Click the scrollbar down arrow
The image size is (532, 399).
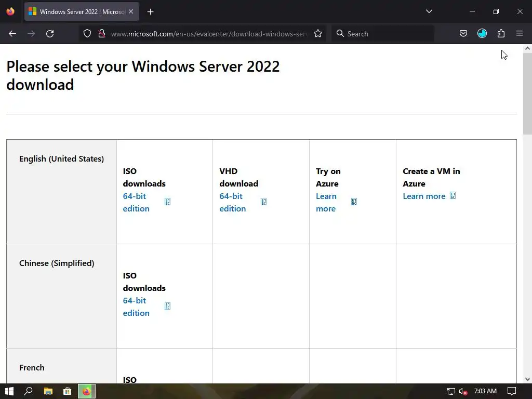(527, 379)
